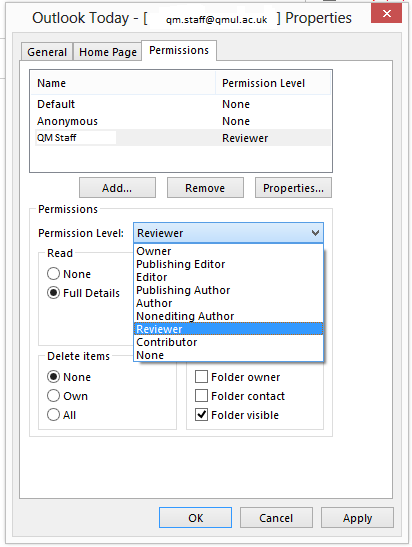Enable the Folder owner checkbox
This screenshot has width=412, height=547.
pos(201,377)
